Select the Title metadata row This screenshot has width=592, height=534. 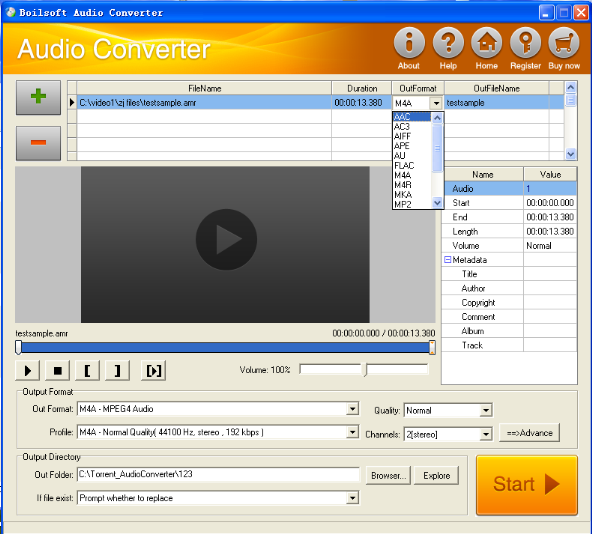point(510,274)
